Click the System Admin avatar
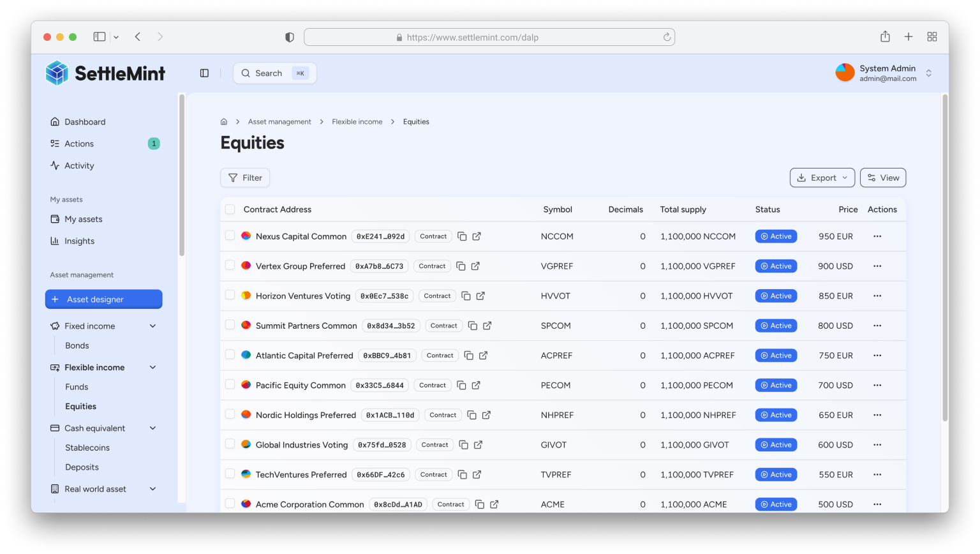The width and height of the screenshot is (980, 554). (845, 73)
